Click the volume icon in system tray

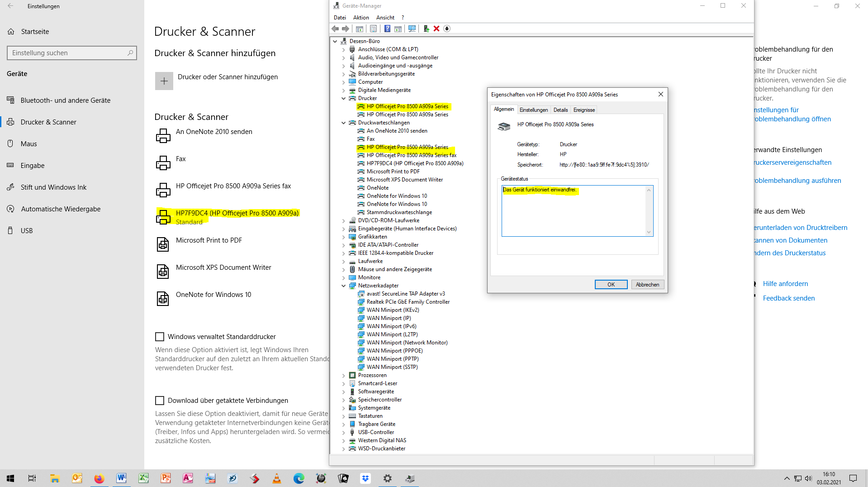(808, 478)
